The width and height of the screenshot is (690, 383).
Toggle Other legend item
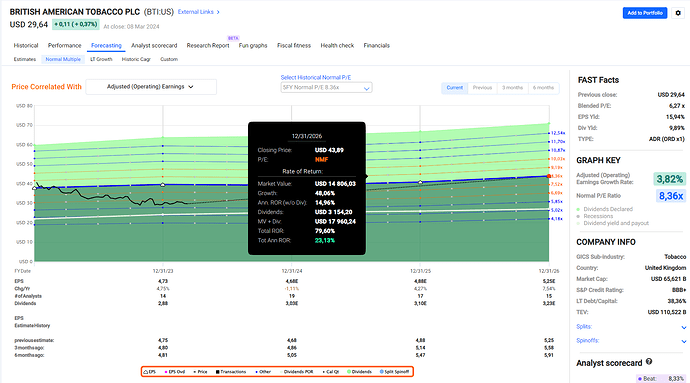pos(263,372)
